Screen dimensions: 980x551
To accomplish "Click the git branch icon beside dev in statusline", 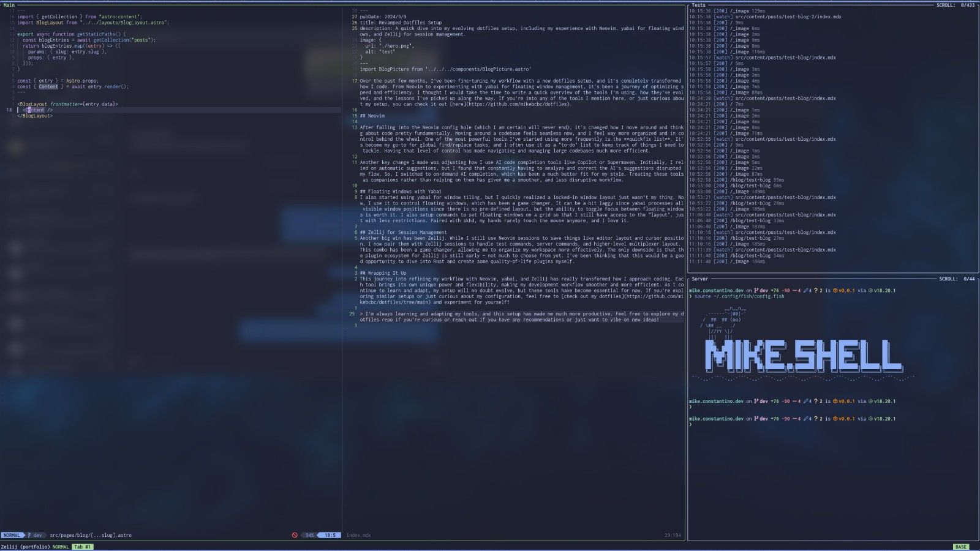I will click(x=29, y=535).
